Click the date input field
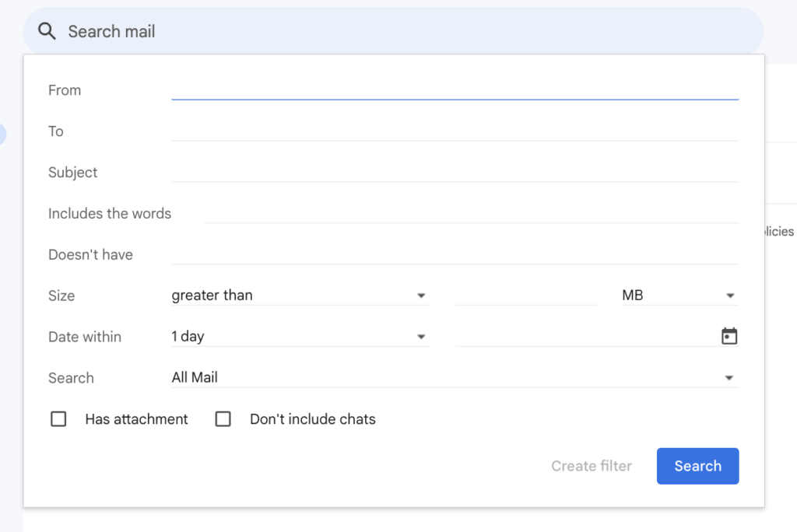 pos(584,337)
